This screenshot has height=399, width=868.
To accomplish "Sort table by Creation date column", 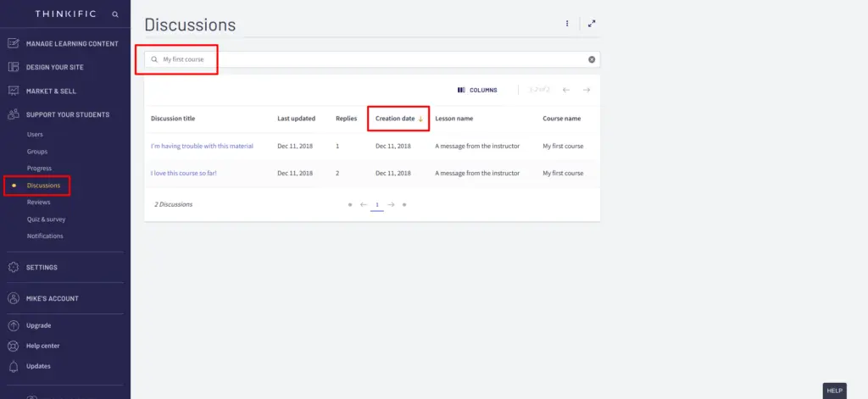I will click(x=396, y=119).
